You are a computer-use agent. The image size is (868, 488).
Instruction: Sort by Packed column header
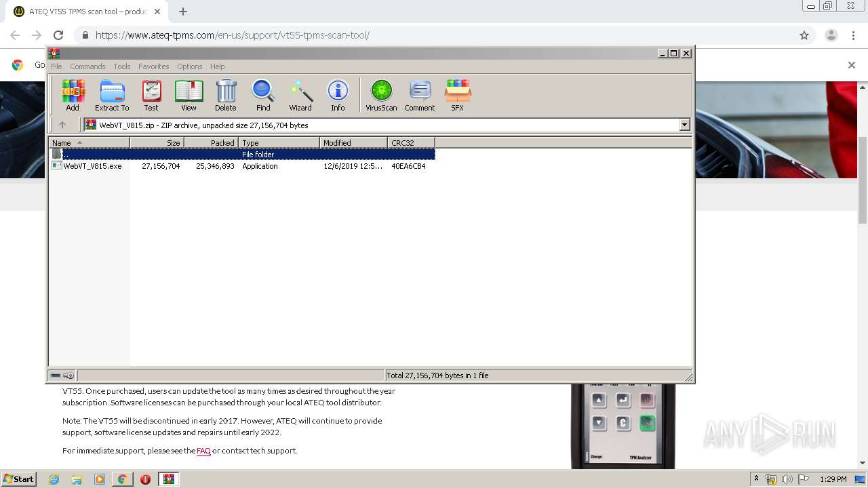pos(211,143)
